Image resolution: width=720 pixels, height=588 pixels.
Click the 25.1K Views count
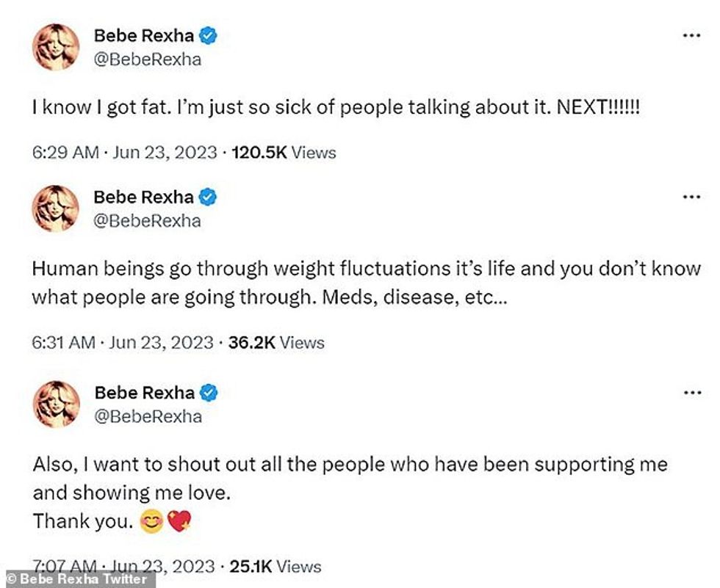276,566
